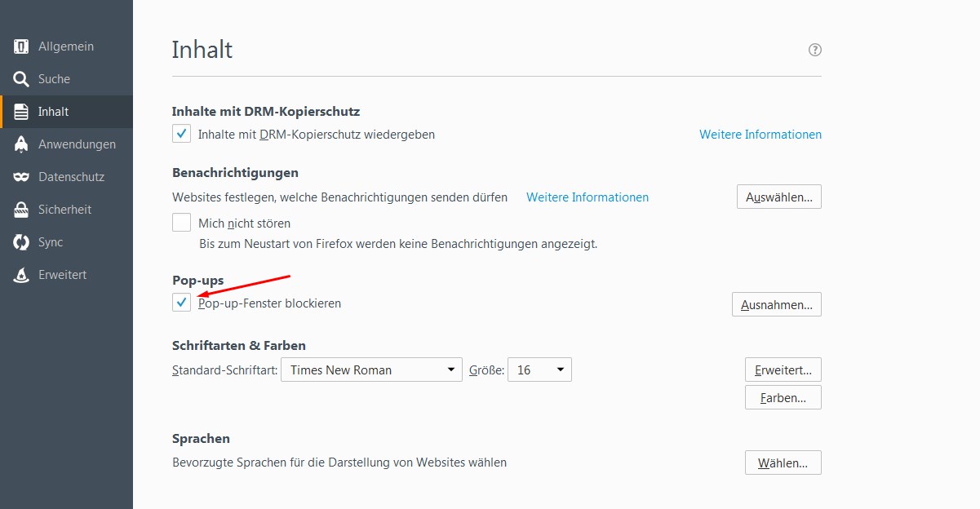Click the Suche magnifying glass icon
980x509 pixels.
tap(21, 79)
